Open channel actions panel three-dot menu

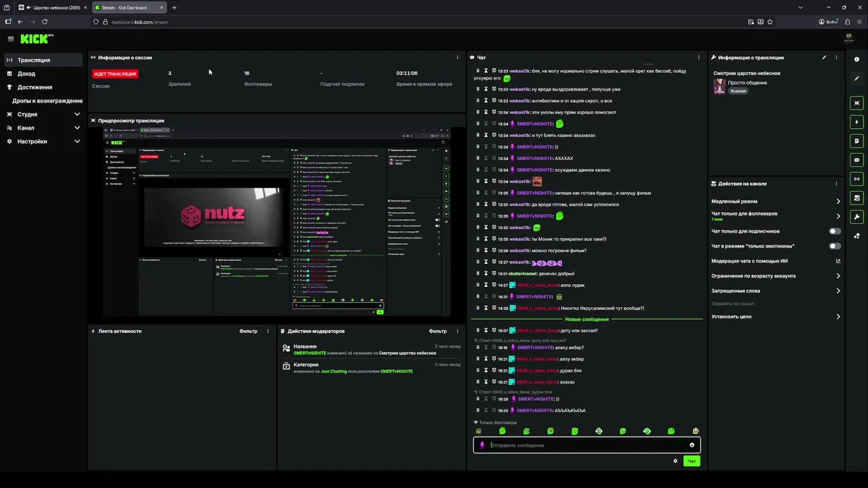click(x=836, y=184)
